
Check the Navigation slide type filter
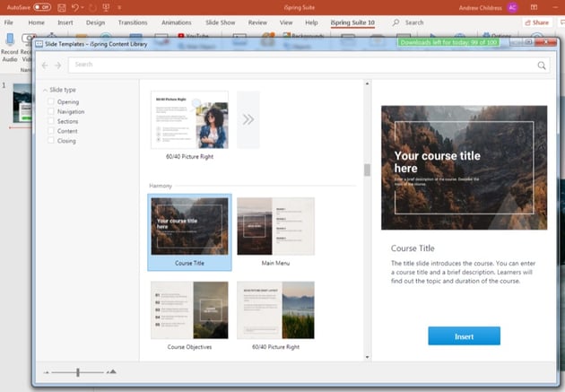click(x=51, y=112)
